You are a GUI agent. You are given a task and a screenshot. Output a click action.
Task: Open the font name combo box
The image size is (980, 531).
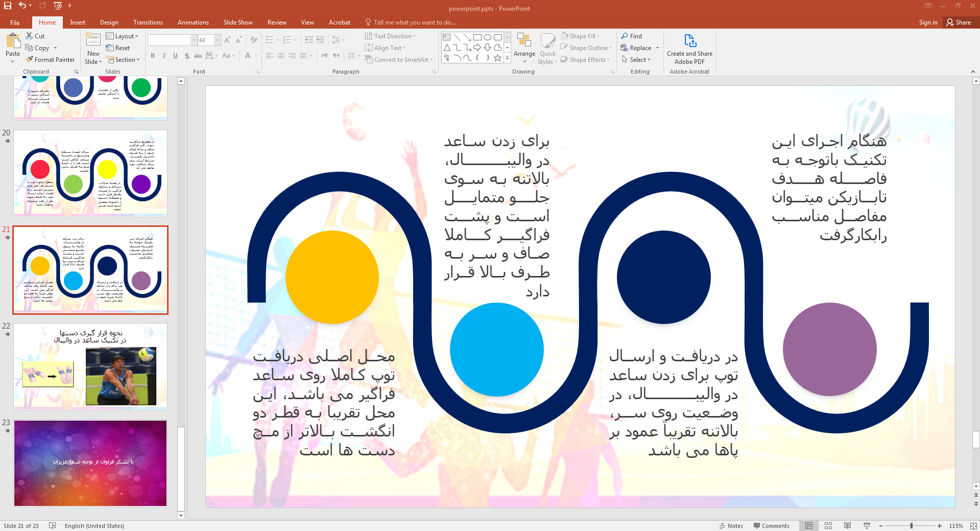(x=172, y=40)
